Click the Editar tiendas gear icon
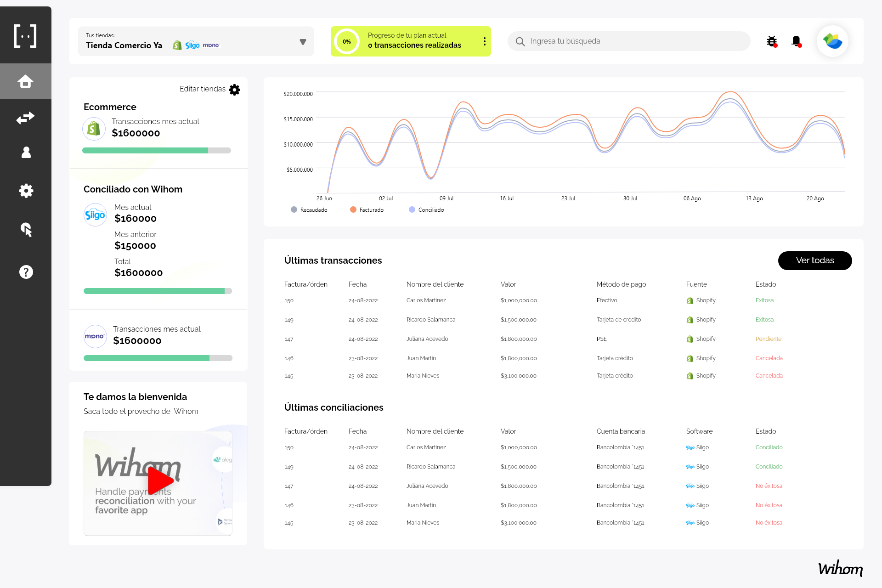 [235, 90]
